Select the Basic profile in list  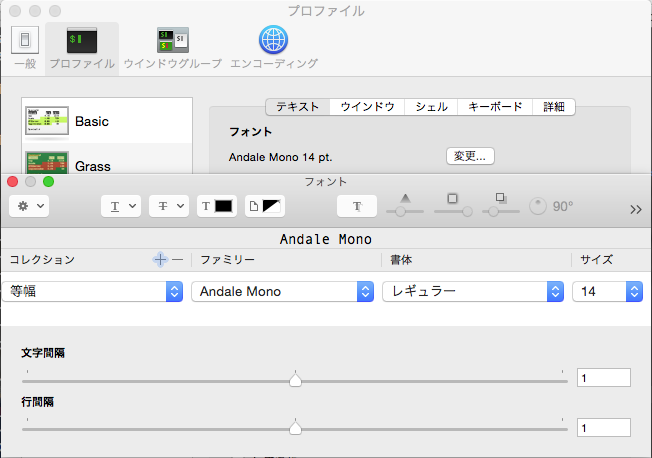click(107, 121)
